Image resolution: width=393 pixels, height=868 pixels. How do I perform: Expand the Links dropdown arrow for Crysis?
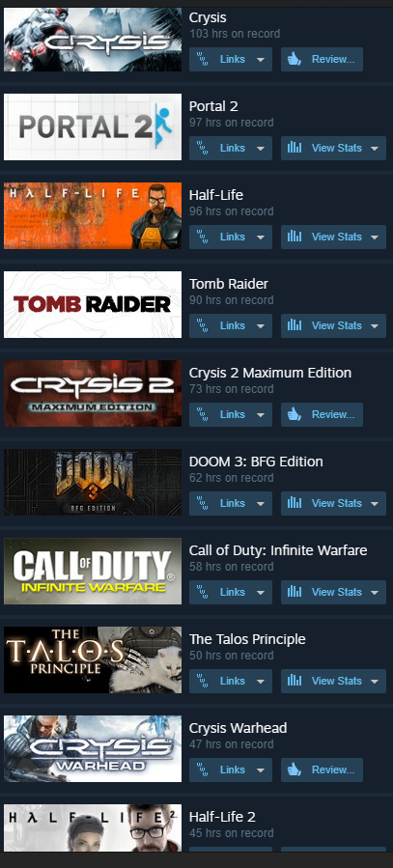260,60
